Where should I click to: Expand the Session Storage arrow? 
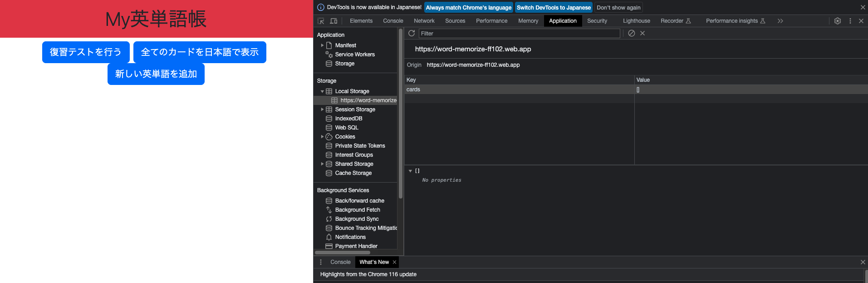[x=322, y=109]
